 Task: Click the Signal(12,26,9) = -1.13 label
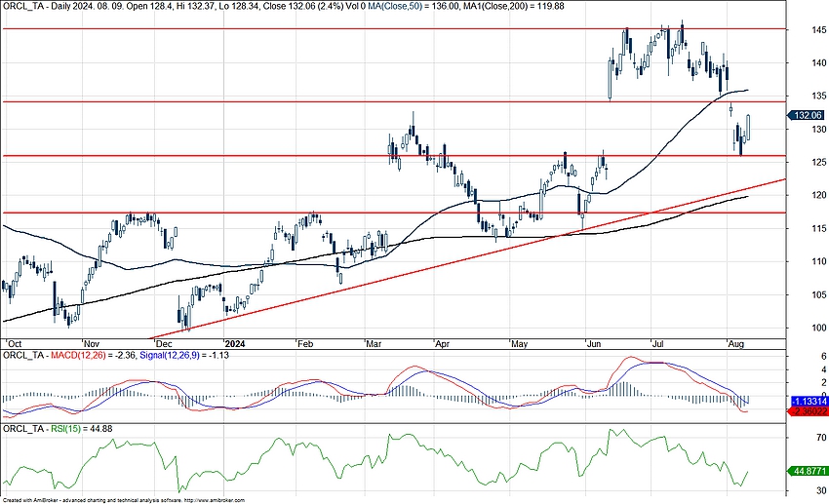coord(184,355)
